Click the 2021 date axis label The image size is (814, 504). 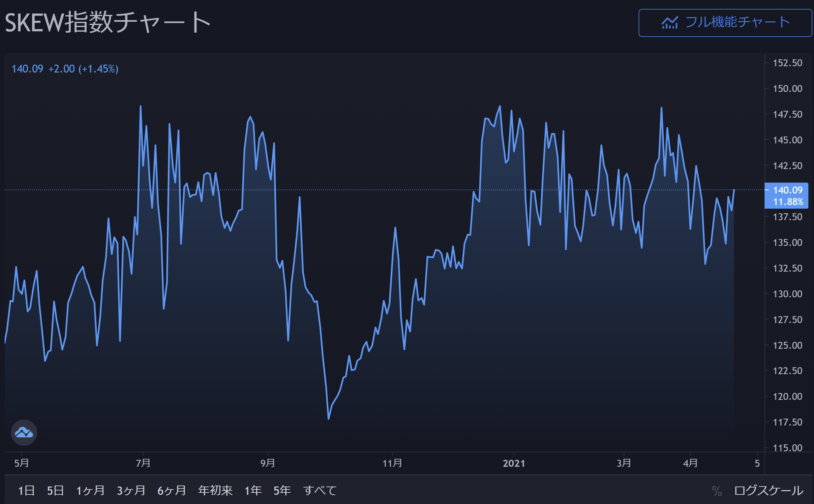point(514,463)
